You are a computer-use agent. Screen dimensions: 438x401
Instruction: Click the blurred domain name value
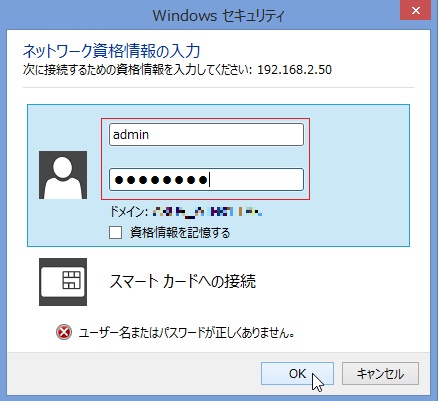(207, 212)
